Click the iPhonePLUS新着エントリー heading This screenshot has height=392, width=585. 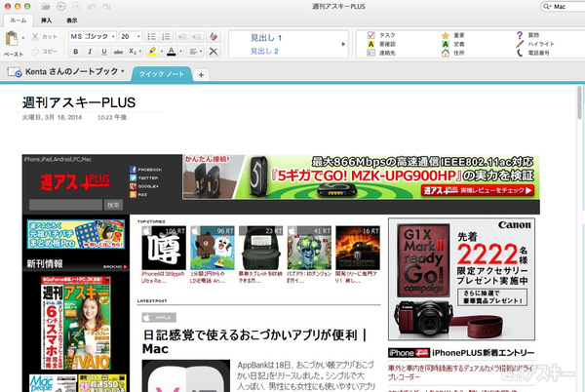click(x=484, y=353)
